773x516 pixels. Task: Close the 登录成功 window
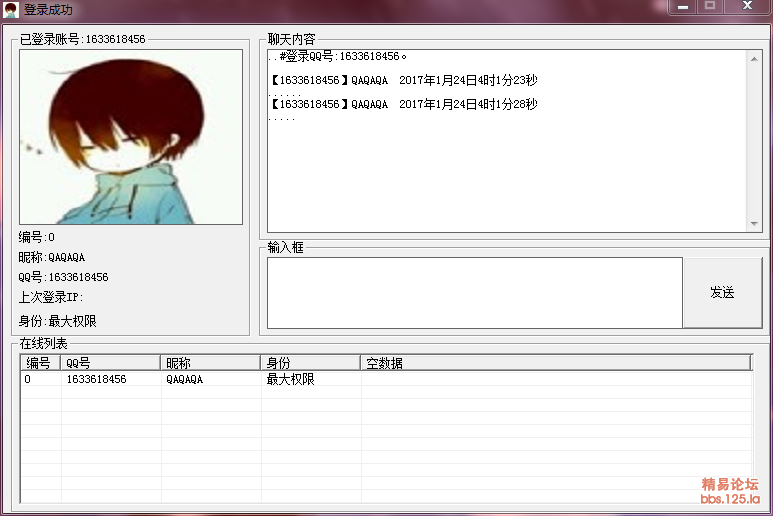747,6
